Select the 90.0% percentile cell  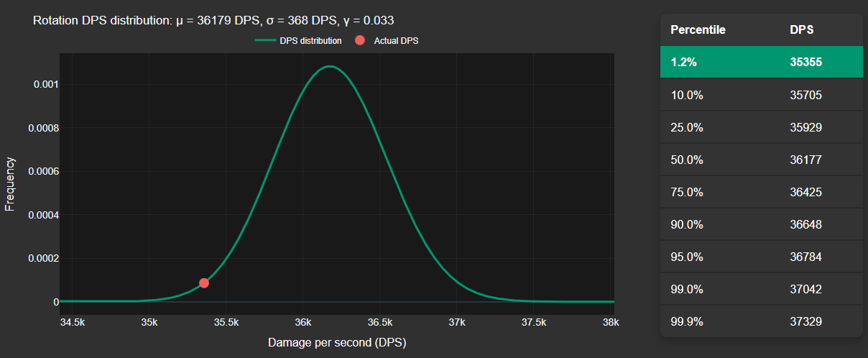point(686,224)
